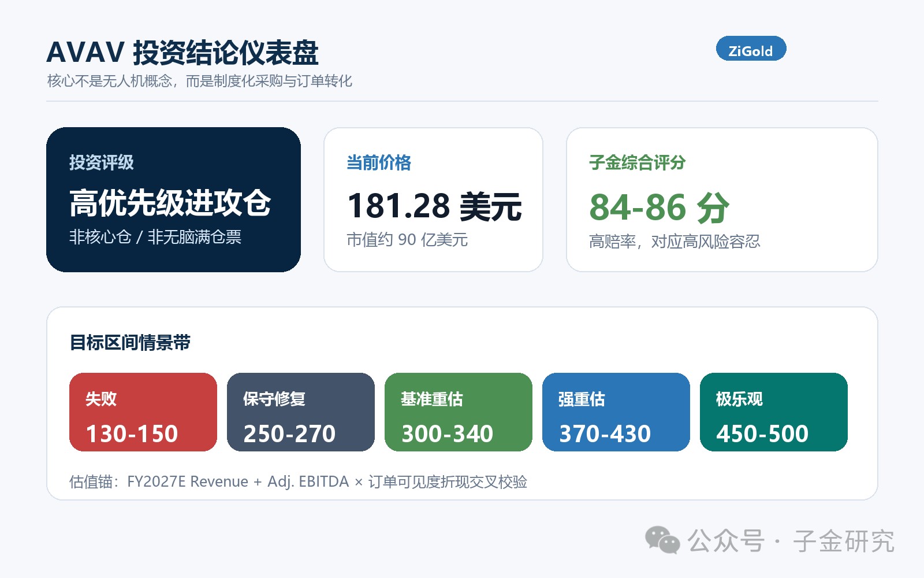Select the 181.28 美元 price value
Viewport: 924px width, 578px height.
pos(434,206)
